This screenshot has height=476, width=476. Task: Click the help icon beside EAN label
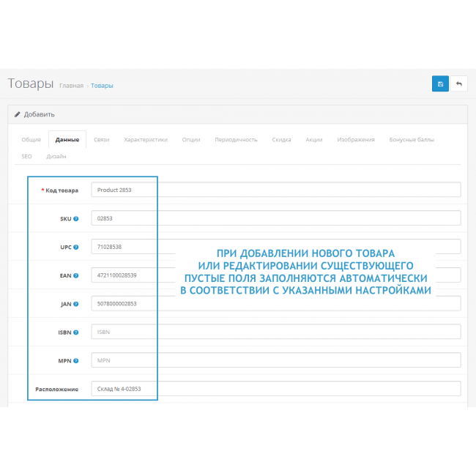point(76,275)
